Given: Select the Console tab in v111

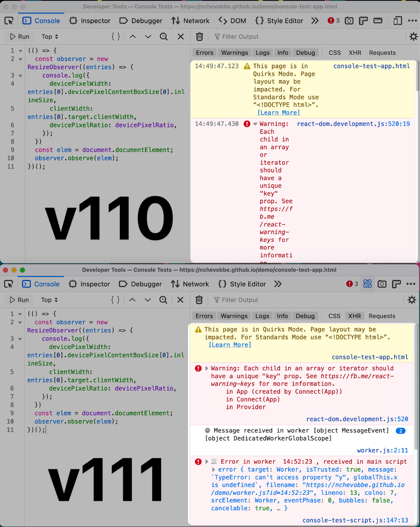Looking at the screenshot, I should pos(41,284).
